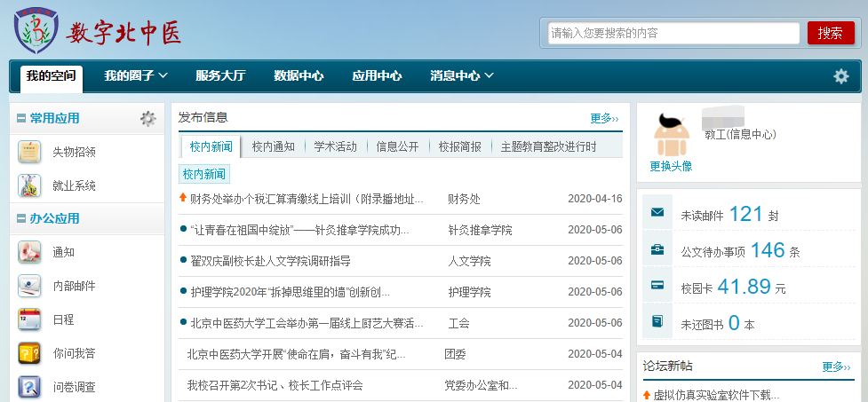Collapse the 办公应用 section

22,218
